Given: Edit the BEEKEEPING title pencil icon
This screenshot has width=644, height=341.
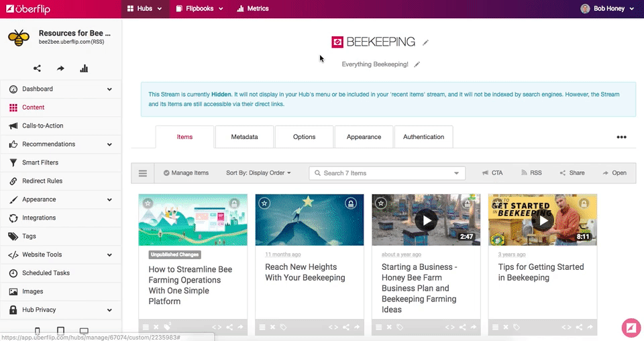Looking at the screenshot, I should (425, 42).
